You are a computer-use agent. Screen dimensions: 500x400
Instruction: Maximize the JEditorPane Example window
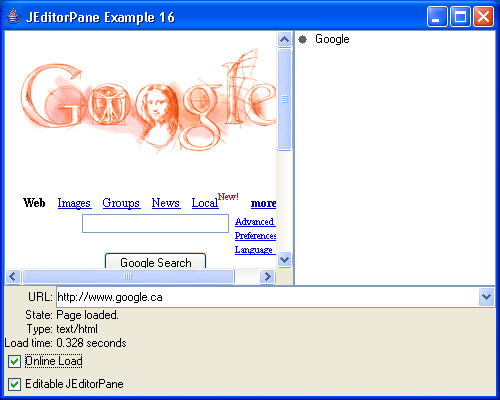tap(460, 16)
